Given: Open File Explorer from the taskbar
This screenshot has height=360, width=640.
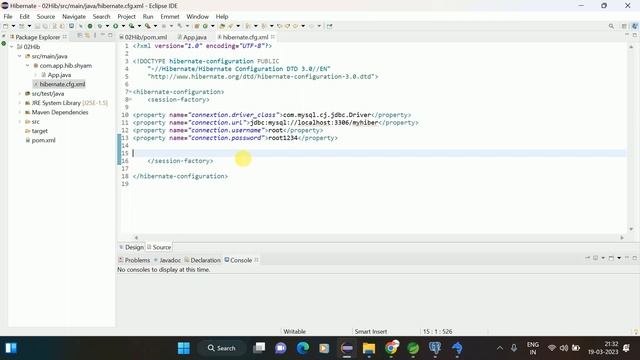Looking at the screenshot, I should point(369,348).
